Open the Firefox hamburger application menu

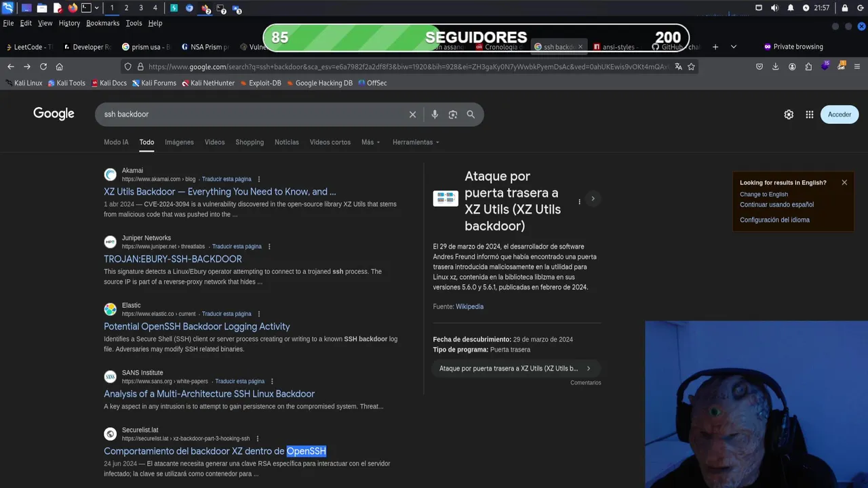pos(857,66)
